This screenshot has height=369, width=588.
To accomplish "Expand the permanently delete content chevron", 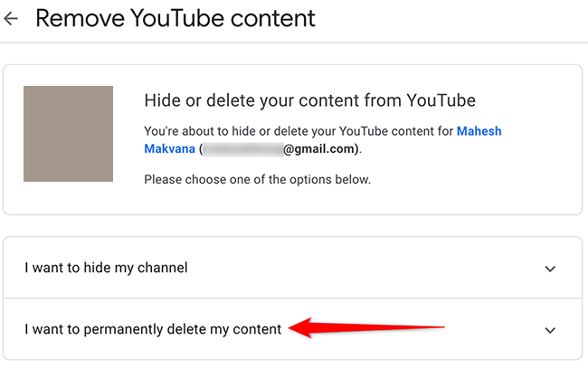I will click(550, 330).
